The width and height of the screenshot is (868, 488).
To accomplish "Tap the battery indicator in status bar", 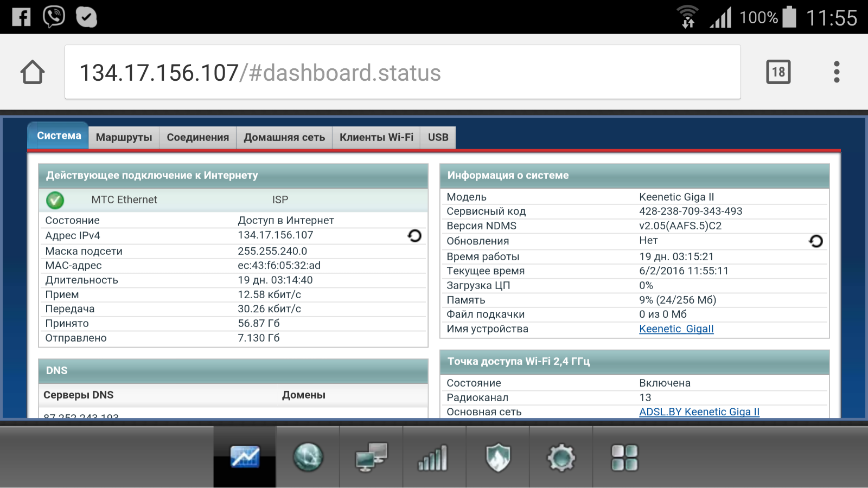I will pyautogui.click(x=789, y=17).
